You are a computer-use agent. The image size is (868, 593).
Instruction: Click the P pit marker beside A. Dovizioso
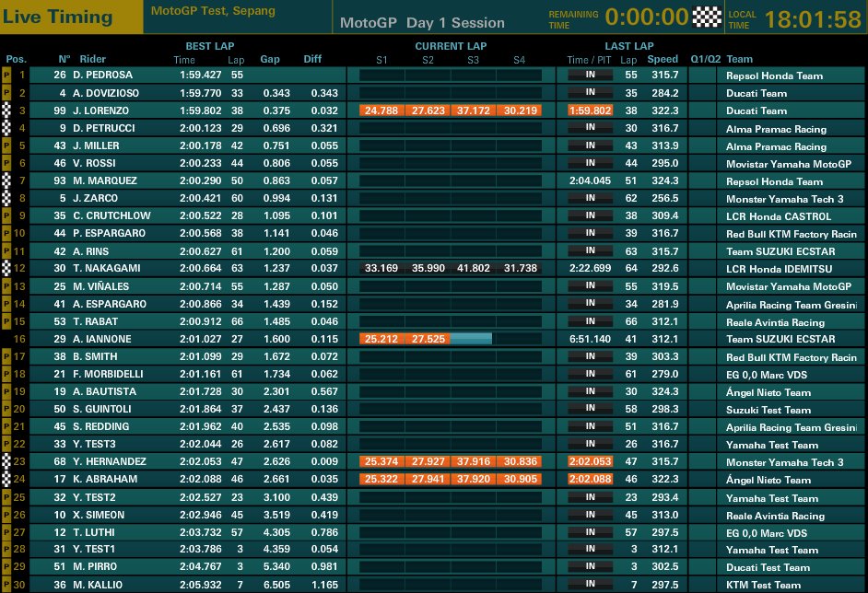(x=6, y=93)
